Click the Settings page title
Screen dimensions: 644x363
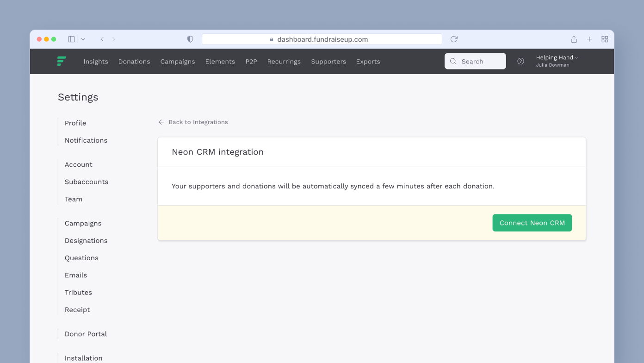(x=78, y=97)
